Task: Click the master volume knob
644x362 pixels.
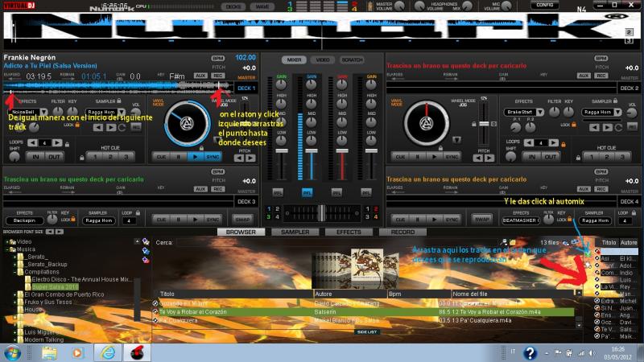Action: pyautogui.click(x=399, y=6)
